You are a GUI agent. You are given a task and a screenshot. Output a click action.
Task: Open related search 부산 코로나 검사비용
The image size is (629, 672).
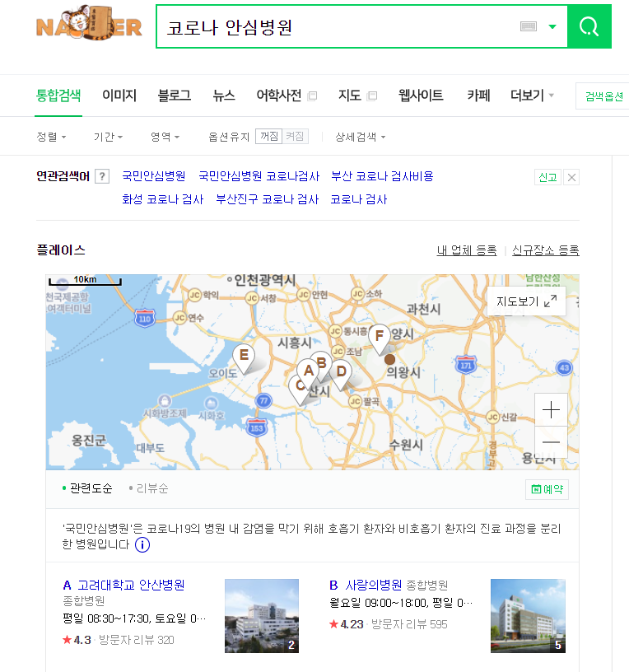[382, 176]
